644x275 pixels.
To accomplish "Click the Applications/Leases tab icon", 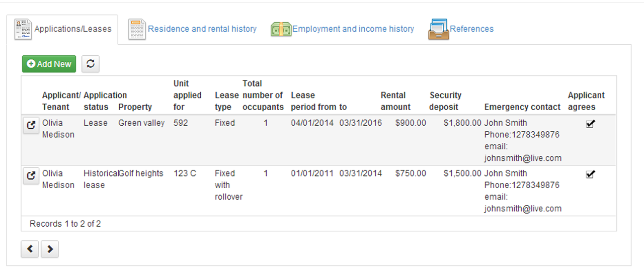I will (23, 29).
